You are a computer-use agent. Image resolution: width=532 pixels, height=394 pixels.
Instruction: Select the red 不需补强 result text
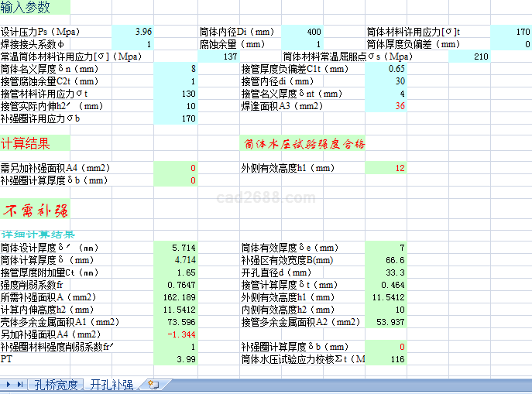pos(36,210)
